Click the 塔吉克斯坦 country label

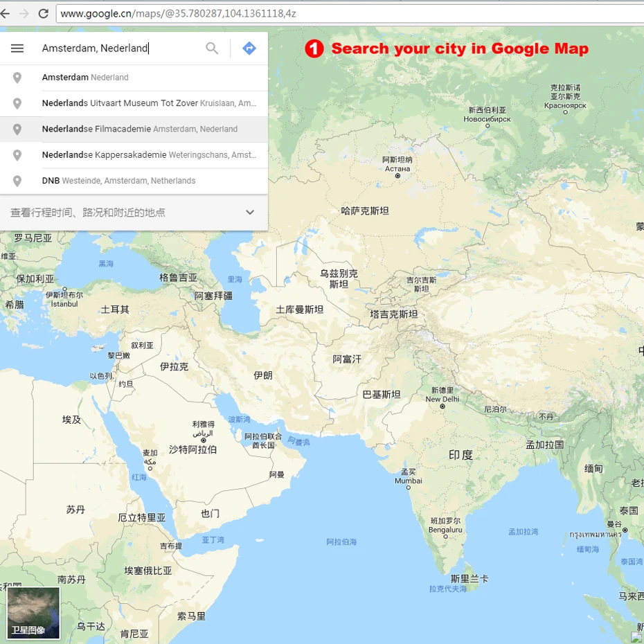click(394, 314)
